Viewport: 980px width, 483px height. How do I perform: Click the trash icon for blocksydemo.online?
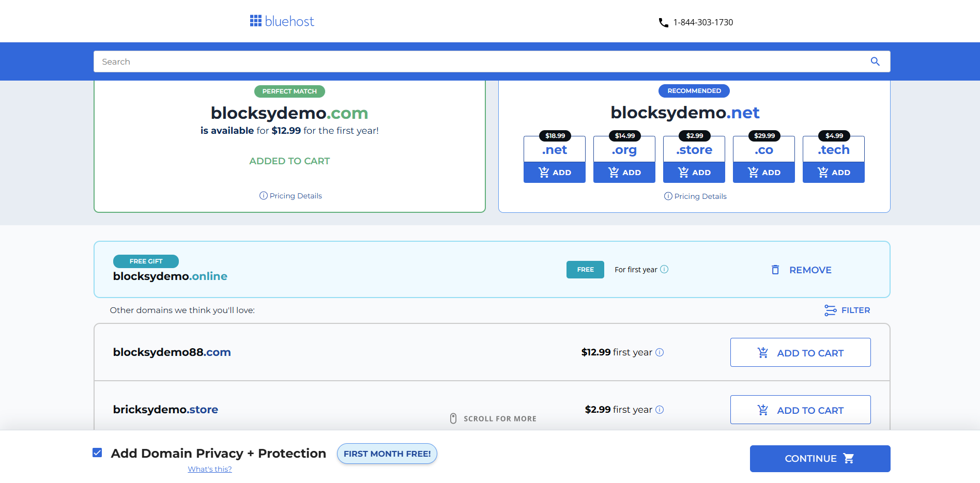click(775, 270)
